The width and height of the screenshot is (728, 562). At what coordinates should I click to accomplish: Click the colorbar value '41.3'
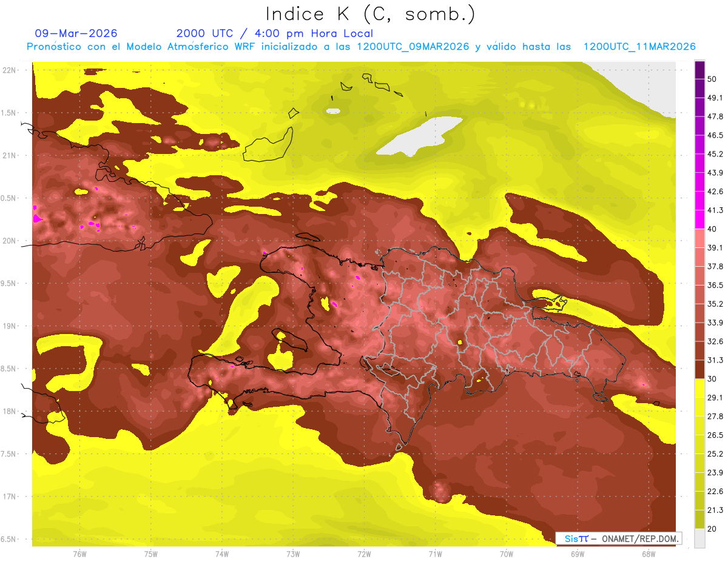(x=715, y=210)
